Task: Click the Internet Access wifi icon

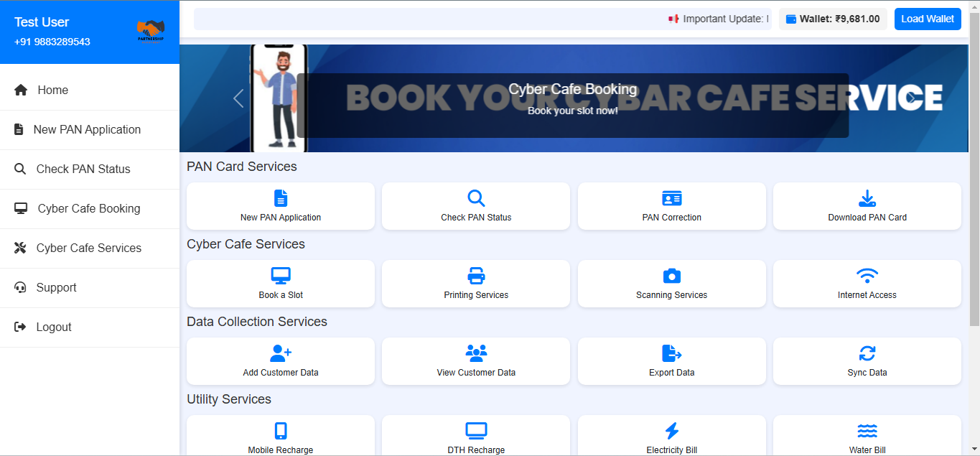Action: tap(867, 276)
